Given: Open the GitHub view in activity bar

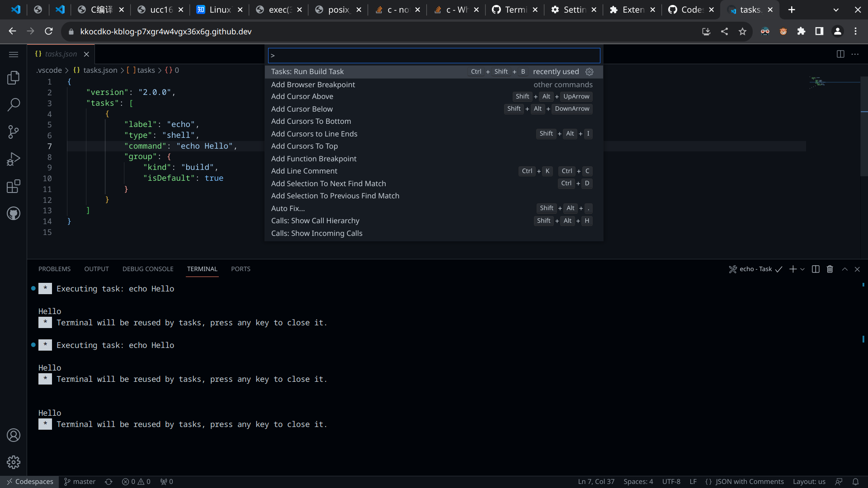Looking at the screenshot, I should point(14,213).
